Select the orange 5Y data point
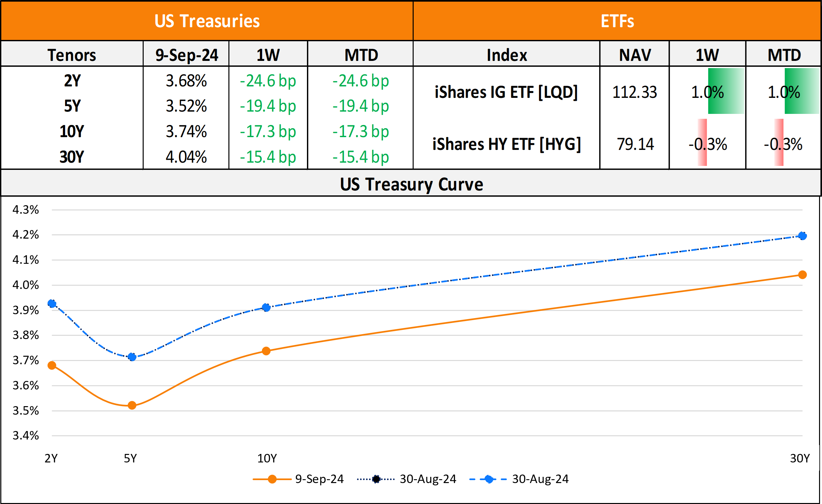The image size is (822, 504). (132, 405)
